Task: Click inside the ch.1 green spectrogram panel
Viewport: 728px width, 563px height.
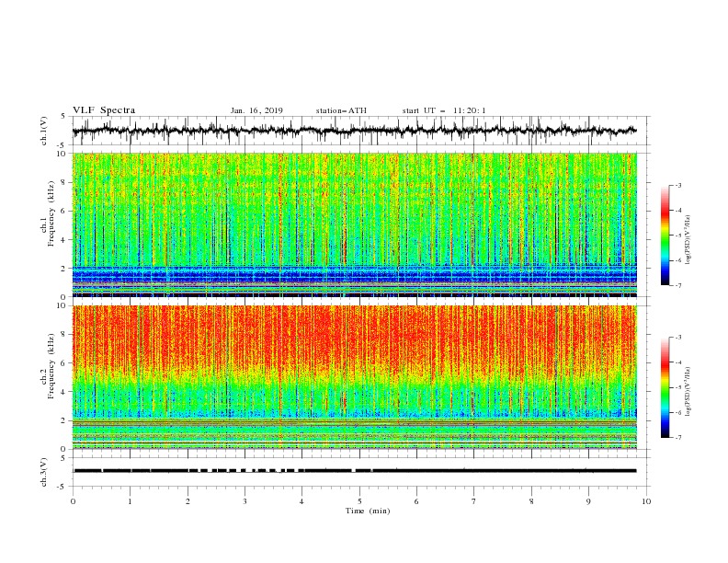Action: click(x=354, y=224)
